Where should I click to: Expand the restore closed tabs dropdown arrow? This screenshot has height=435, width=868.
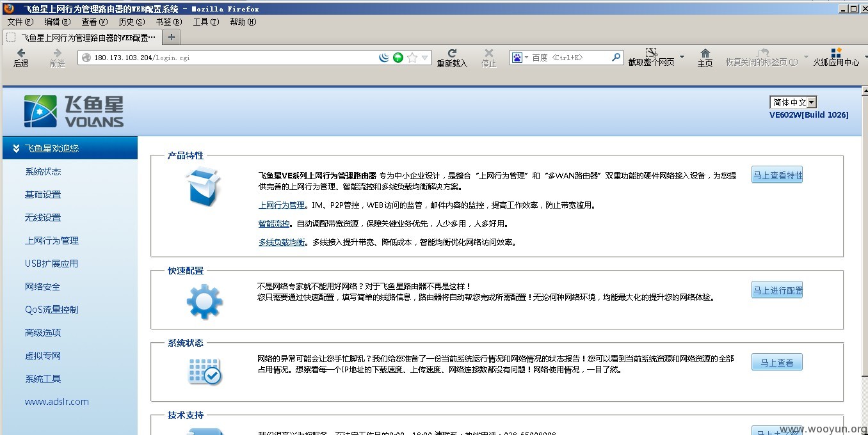point(806,57)
